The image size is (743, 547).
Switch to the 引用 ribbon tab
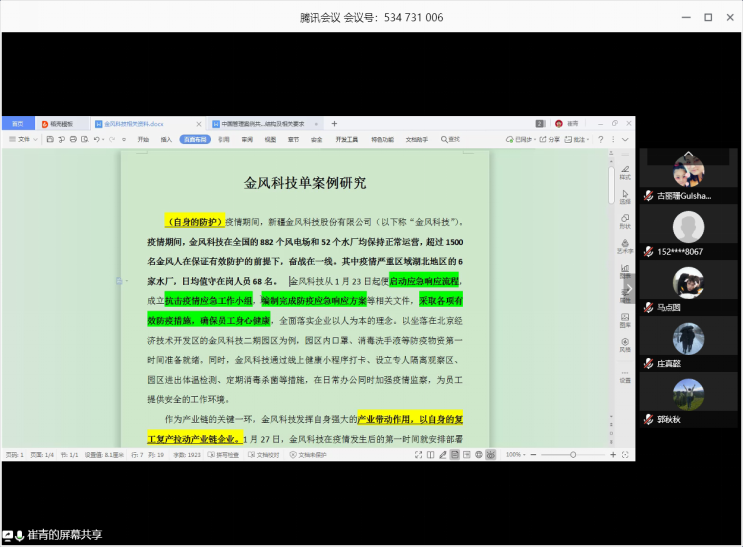(224, 139)
